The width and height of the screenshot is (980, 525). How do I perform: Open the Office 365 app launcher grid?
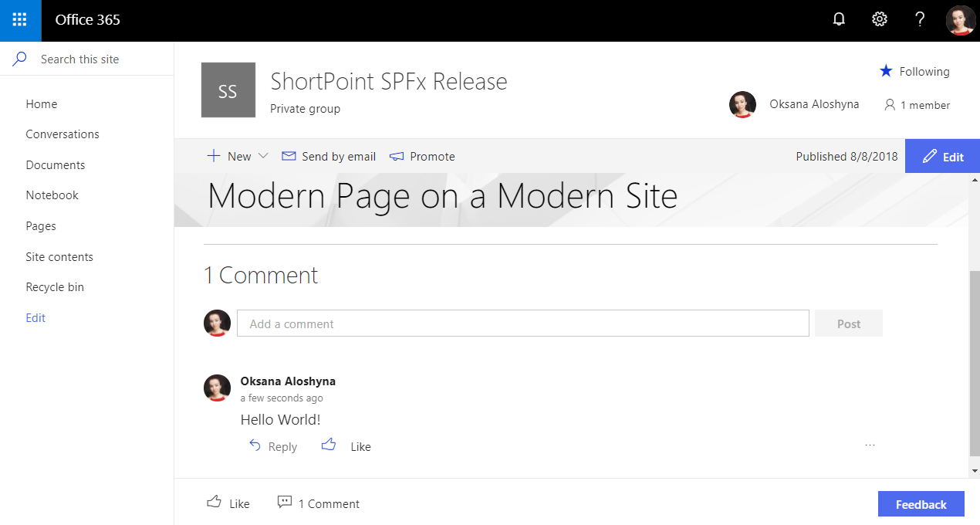coord(20,20)
